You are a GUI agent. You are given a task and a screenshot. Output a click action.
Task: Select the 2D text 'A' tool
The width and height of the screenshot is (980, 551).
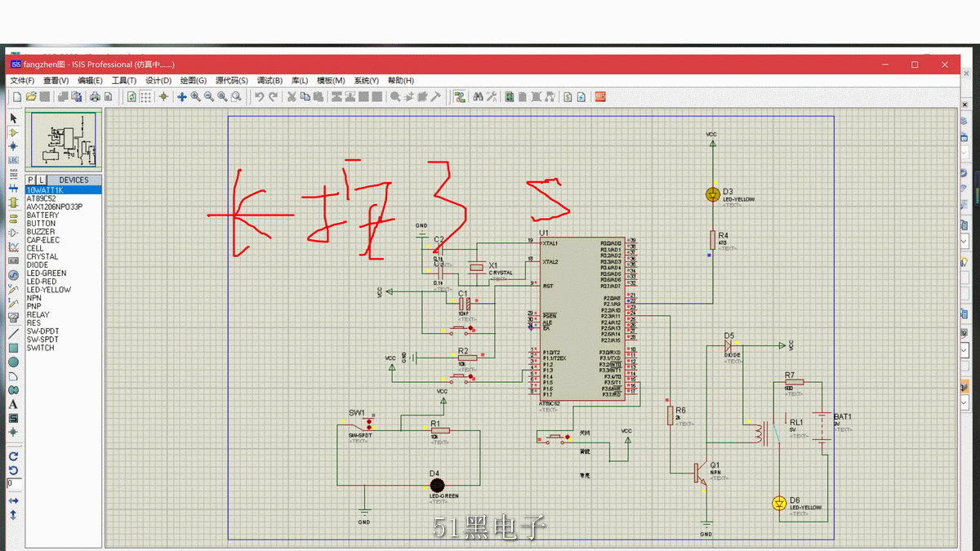tap(13, 404)
